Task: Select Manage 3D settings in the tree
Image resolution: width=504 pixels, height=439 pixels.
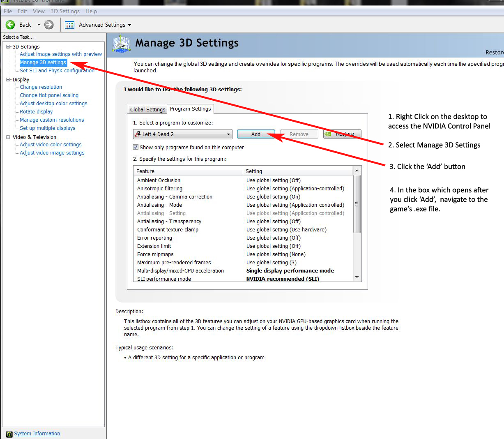Action: coord(43,62)
